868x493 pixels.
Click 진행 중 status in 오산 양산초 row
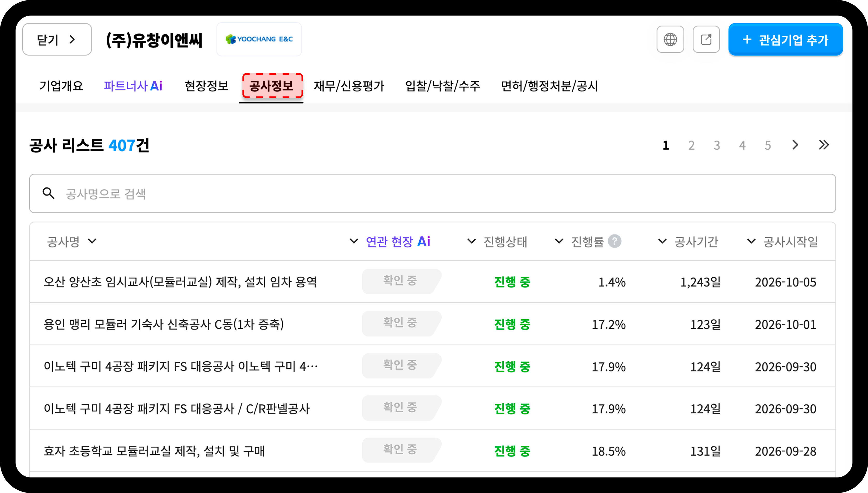512,282
